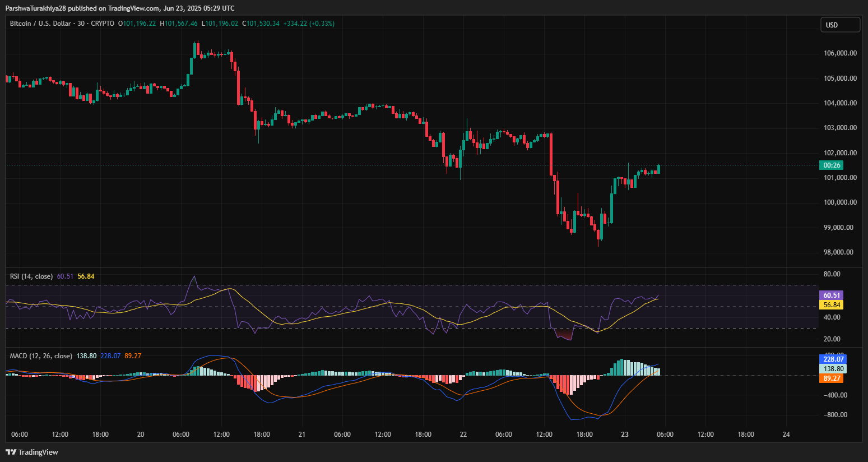This screenshot has height=462, width=868.
Task: Click the date label 21 on time axis
Action: point(302,435)
